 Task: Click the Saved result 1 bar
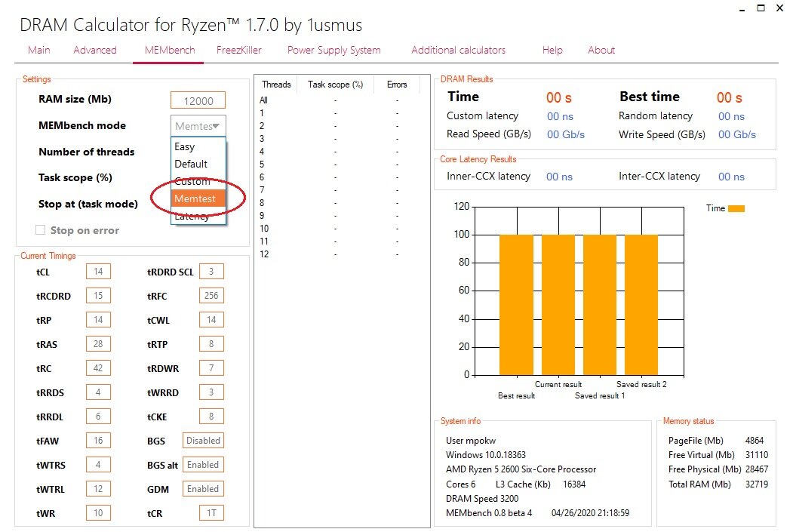point(600,304)
